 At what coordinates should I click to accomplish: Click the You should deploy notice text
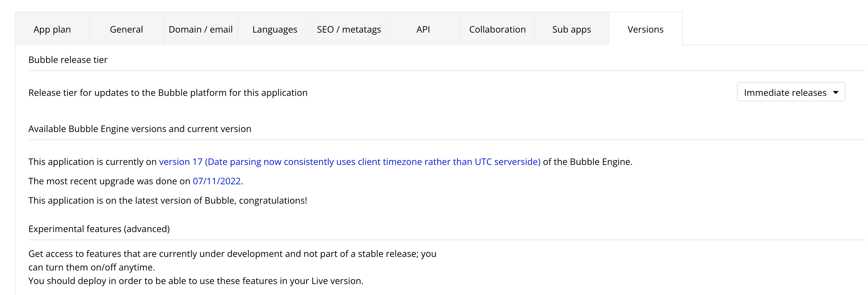click(x=196, y=281)
